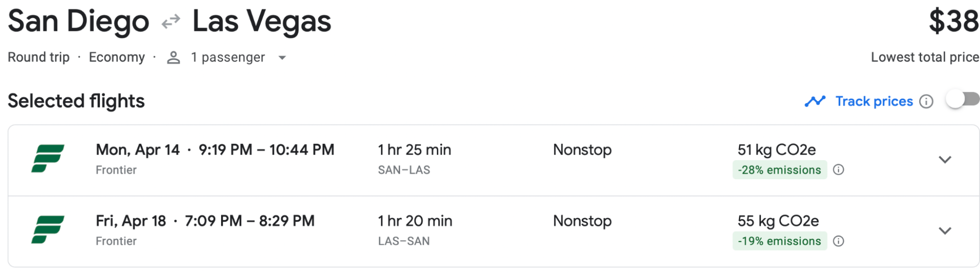Click the Frontier logo on Apr 18 flight
The height and width of the screenshot is (275, 980).
click(x=48, y=230)
